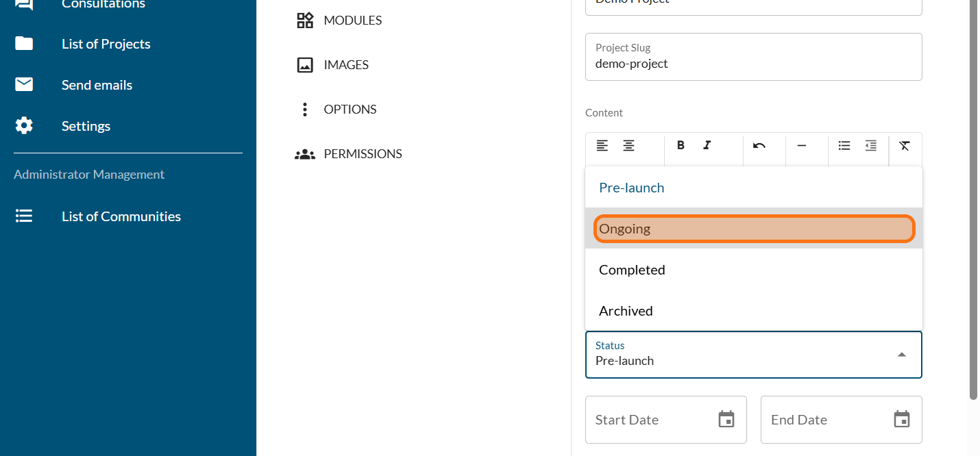Viewport: 980px width, 456px height.
Task: Switch to the Permissions tab
Action: [x=362, y=154]
